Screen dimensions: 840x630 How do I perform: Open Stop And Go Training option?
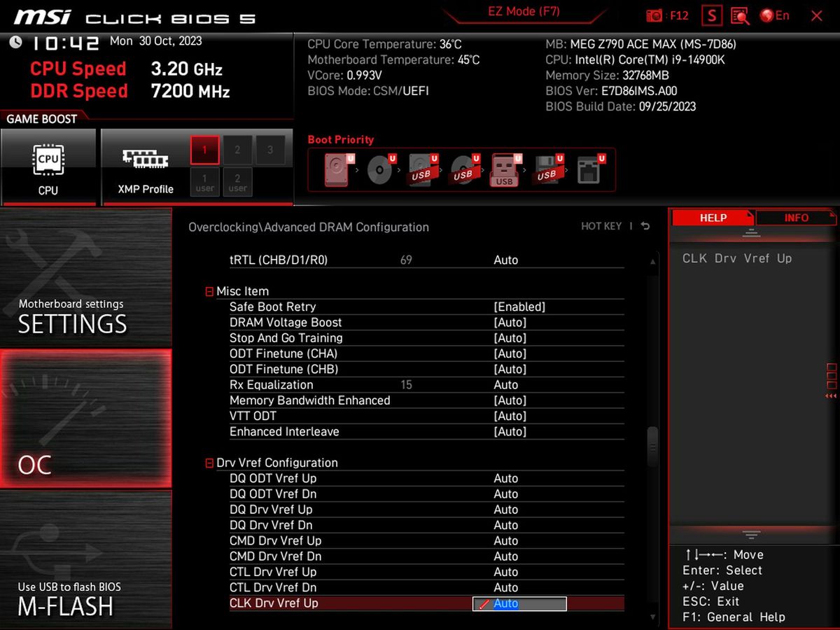click(x=426, y=338)
